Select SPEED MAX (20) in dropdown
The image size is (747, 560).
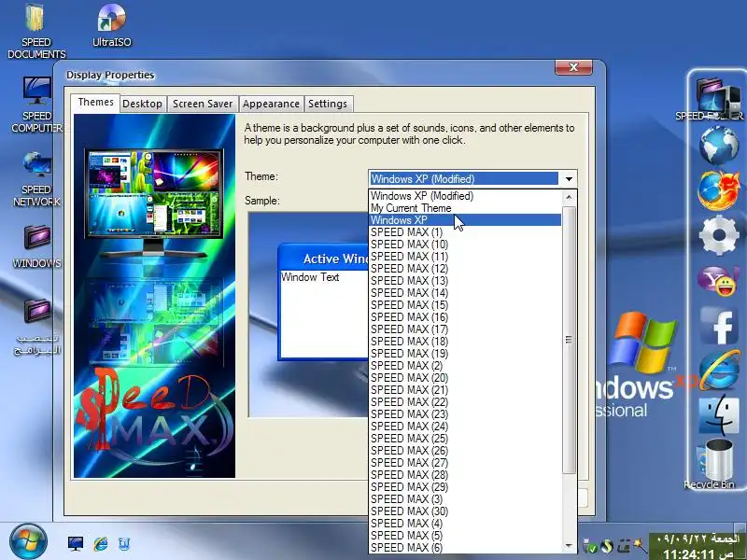[465, 378]
